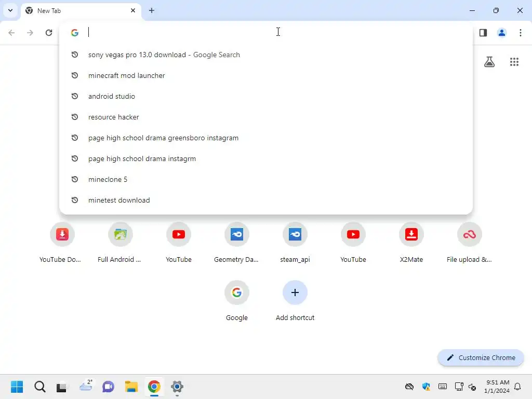Click the Add shortcut button
The width and height of the screenshot is (532, 399).
295,301
